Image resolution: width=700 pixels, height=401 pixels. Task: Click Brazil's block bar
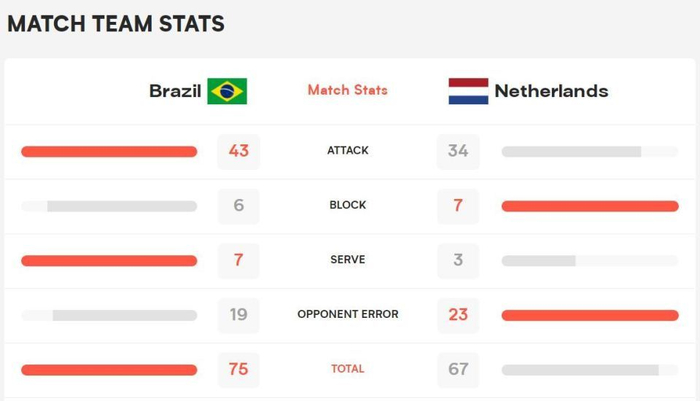[109, 206]
